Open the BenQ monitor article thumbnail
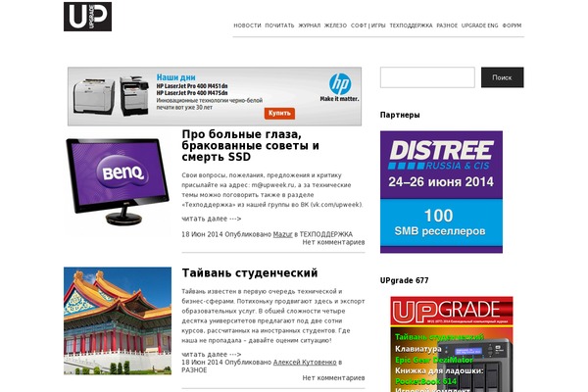 118,181
